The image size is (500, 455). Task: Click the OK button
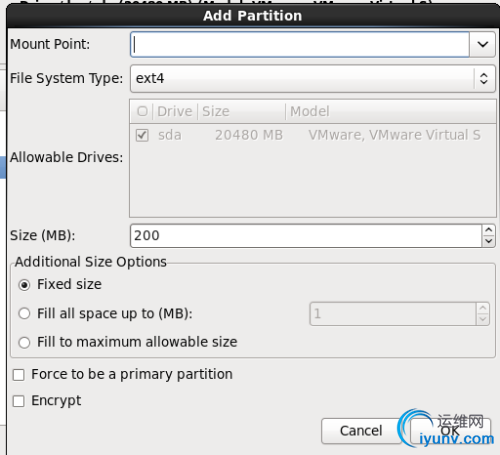click(451, 431)
